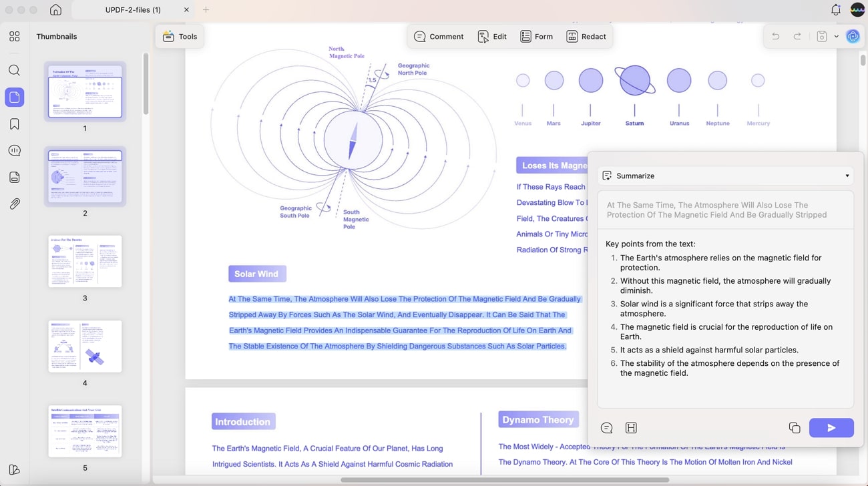Add a new tab with plus icon
868x486 pixels.
click(206, 10)
